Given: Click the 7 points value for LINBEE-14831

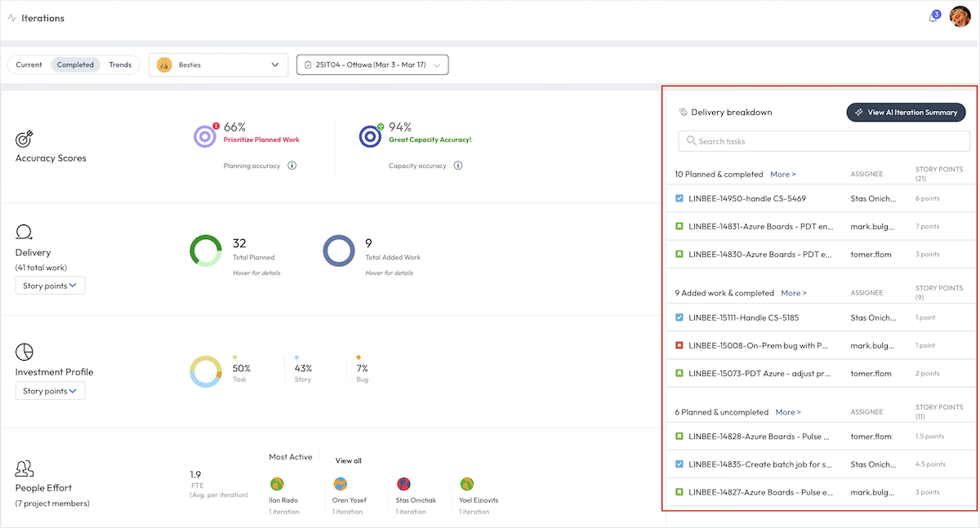Looking at the screenshot, I should tap(927, 226).
